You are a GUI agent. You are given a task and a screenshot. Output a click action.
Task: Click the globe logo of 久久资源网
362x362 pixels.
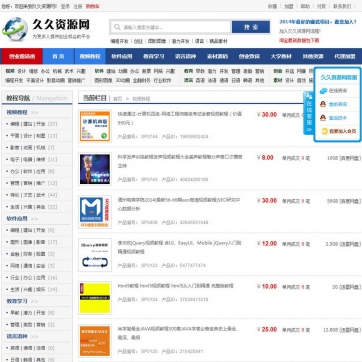(x=15, y=29)
